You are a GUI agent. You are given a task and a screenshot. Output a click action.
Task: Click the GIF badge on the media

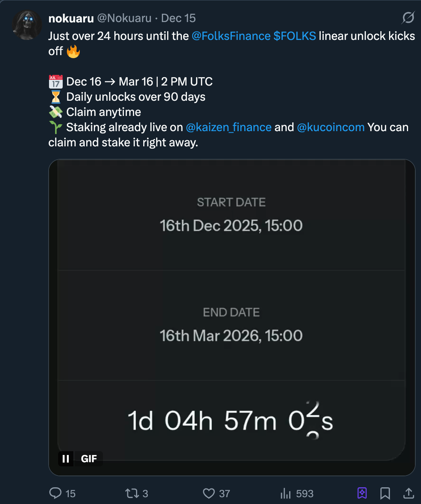pos(89,459)
